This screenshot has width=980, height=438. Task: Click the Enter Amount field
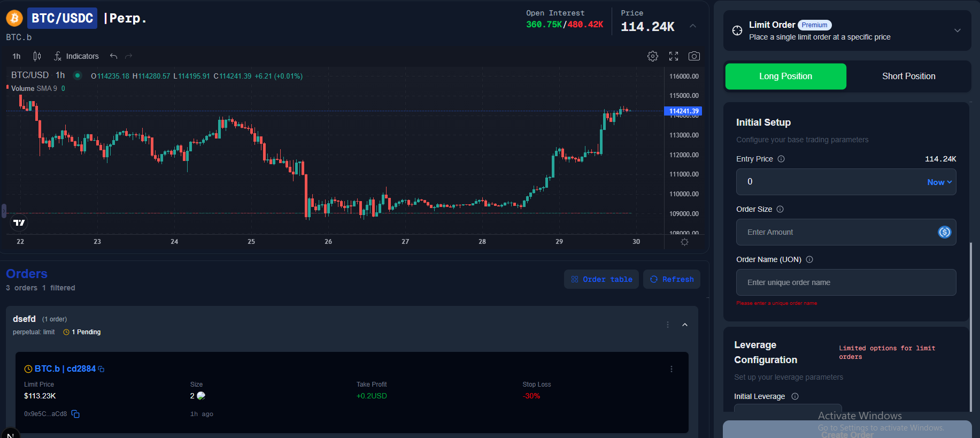tap(834, 232)
